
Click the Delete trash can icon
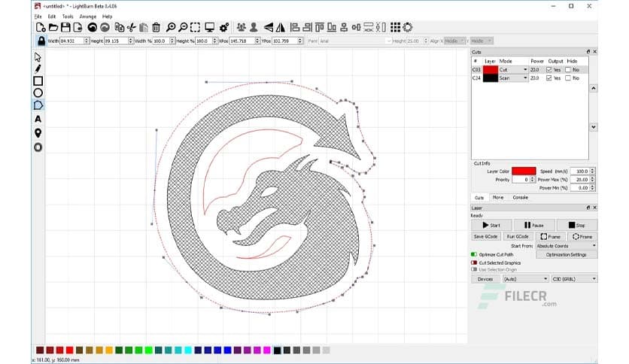[155, 28]
